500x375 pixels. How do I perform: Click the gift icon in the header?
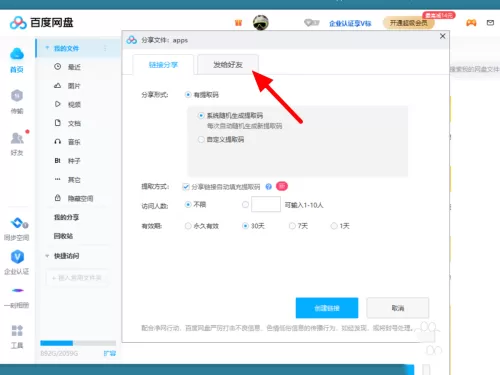238,23
